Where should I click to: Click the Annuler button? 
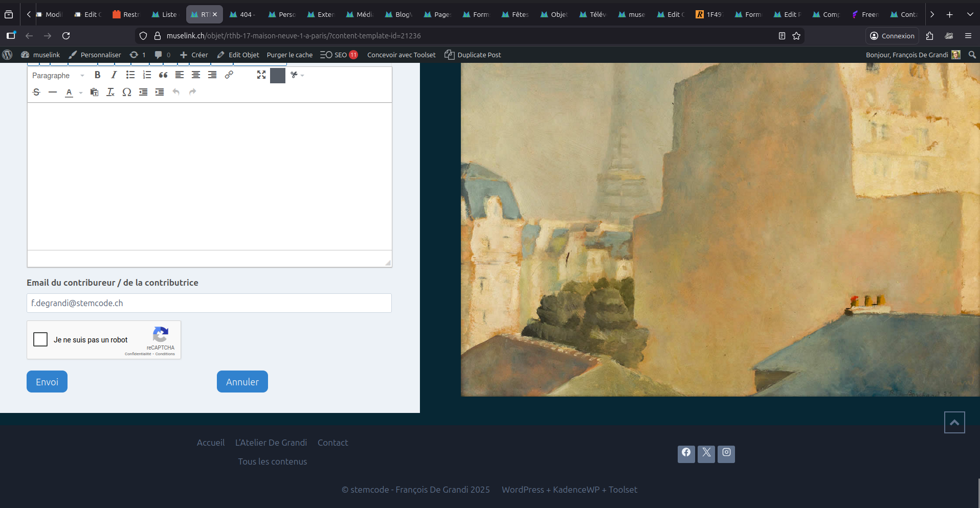pos(242,382)
